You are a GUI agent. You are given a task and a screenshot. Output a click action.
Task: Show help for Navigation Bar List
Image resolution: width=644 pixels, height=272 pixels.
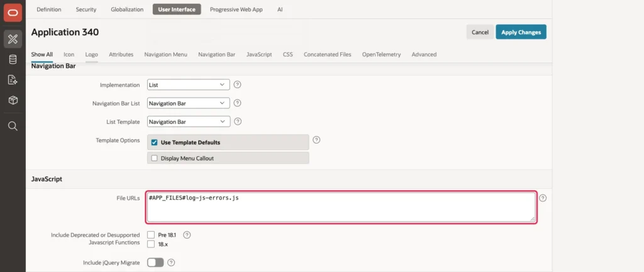pos(237,103)
